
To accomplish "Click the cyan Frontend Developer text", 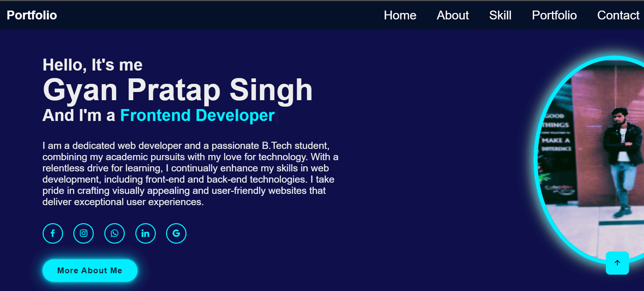I will [197, 115].
